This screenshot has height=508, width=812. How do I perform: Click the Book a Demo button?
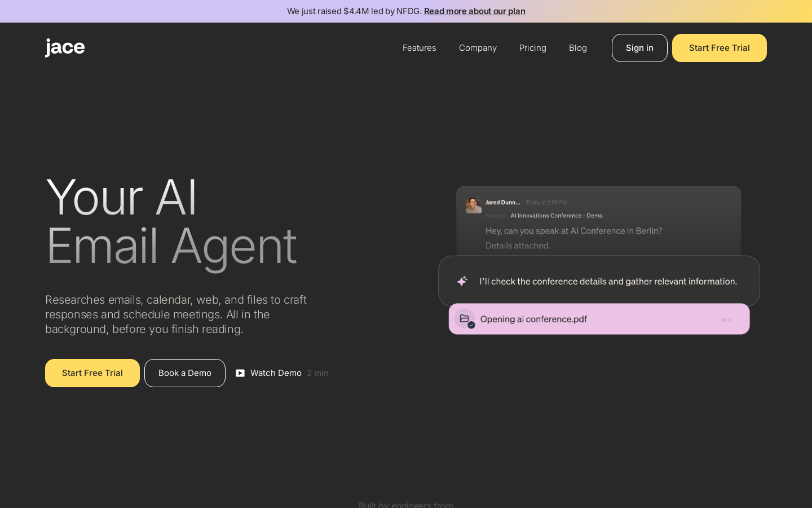point(185,373)
